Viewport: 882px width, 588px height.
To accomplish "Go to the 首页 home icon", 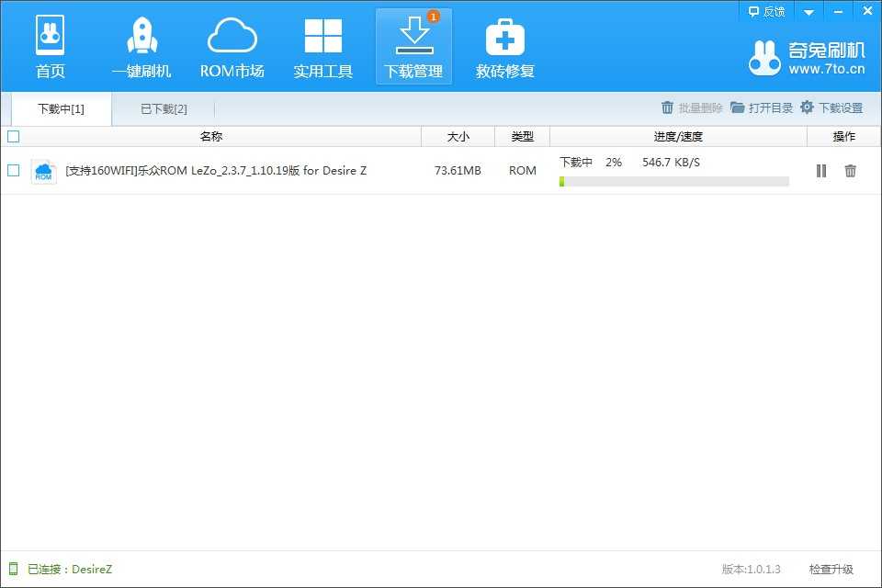I will [x=50, y=46].
